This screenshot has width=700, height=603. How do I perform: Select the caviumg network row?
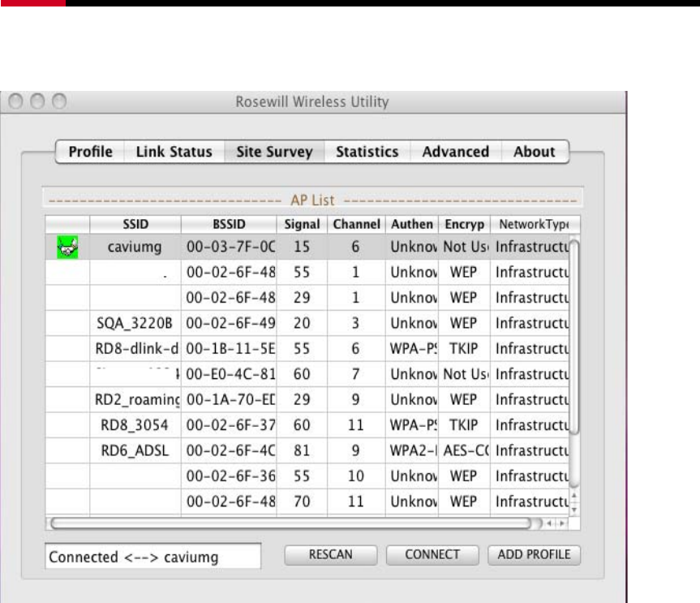307,247
